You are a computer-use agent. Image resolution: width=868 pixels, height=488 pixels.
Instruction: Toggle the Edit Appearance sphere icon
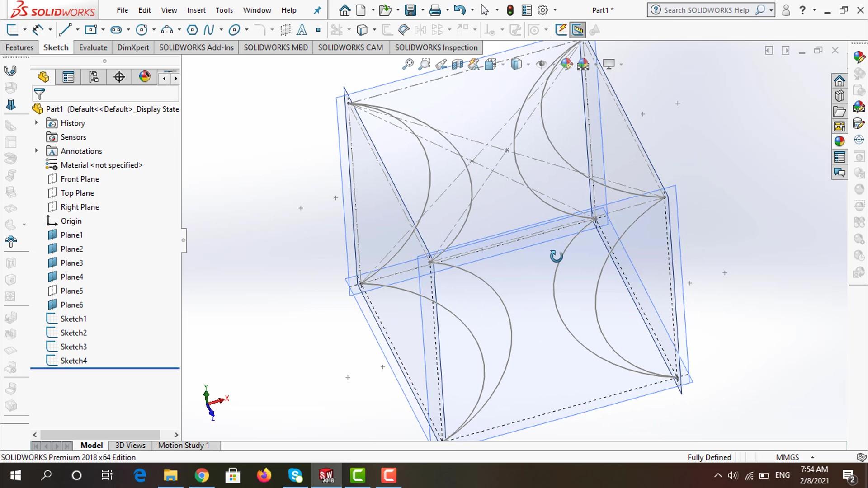(x=566, y=64)
